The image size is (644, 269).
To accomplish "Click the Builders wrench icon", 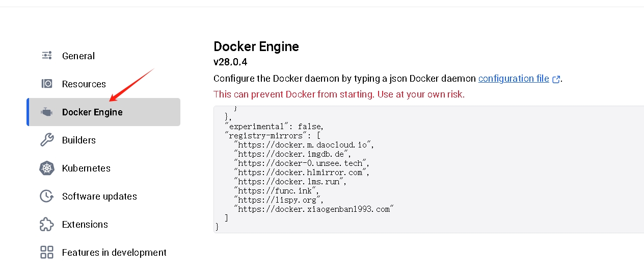I will [47, 140].
